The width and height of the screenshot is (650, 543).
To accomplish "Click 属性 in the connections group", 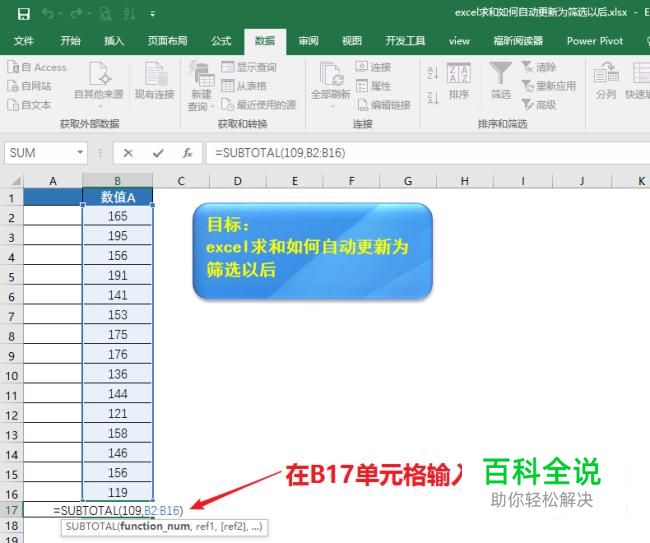I will (373, 86).
